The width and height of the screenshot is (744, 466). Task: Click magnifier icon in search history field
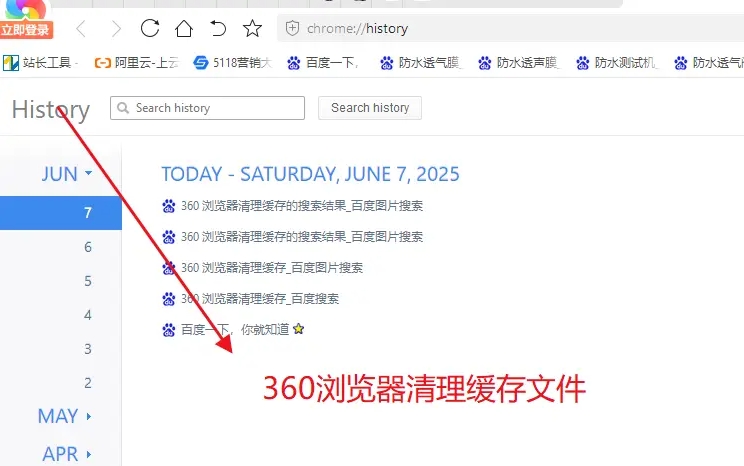click(x=123, y=108)
